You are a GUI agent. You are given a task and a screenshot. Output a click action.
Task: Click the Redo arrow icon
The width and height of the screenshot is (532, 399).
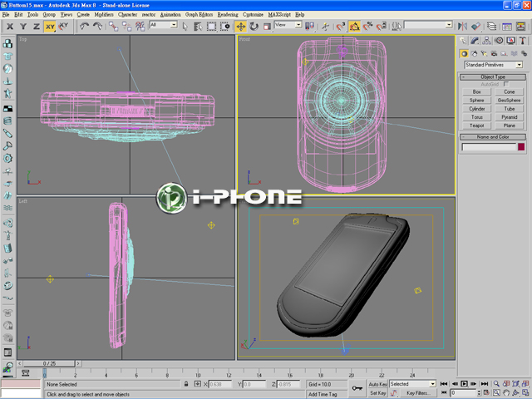click(x=98, y=26)
